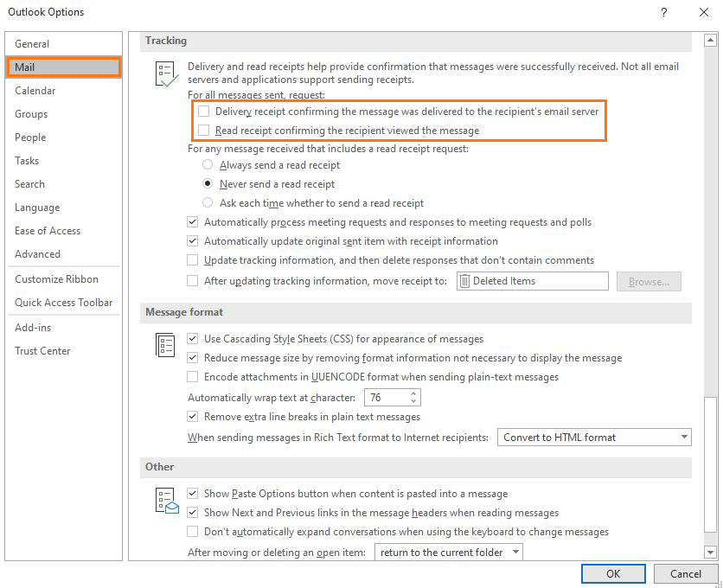Toggle Remove extra line breaks checkbox
The height and width of the screenshot is (588, 723).
tap(192, 417)
